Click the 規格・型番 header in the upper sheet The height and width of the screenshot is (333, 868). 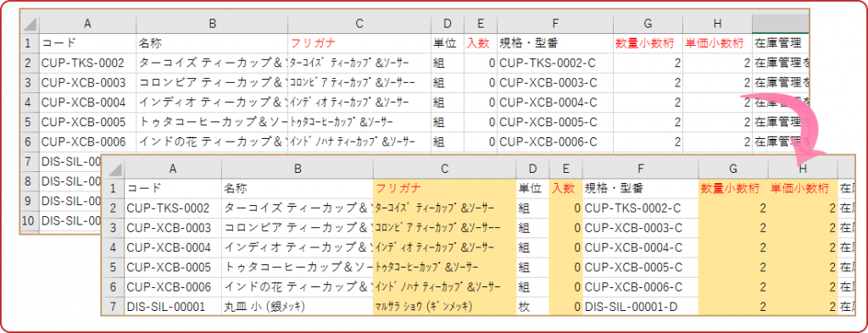coord(555,43)
